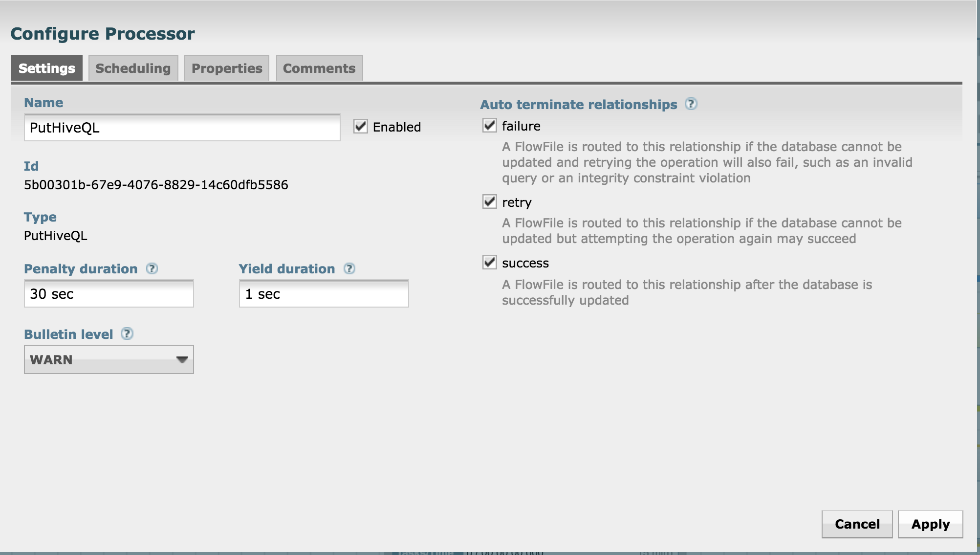The width and height of the screenshot is (980, 555).
Task: Open help for Penalty duration
Action: (x=152, y=268)
